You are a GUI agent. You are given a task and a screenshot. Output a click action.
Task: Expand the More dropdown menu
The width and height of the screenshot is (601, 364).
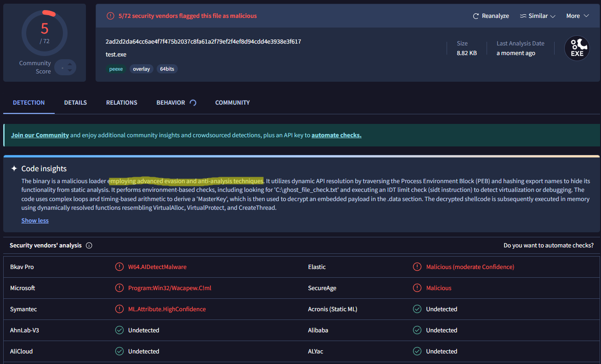[577, 16]
